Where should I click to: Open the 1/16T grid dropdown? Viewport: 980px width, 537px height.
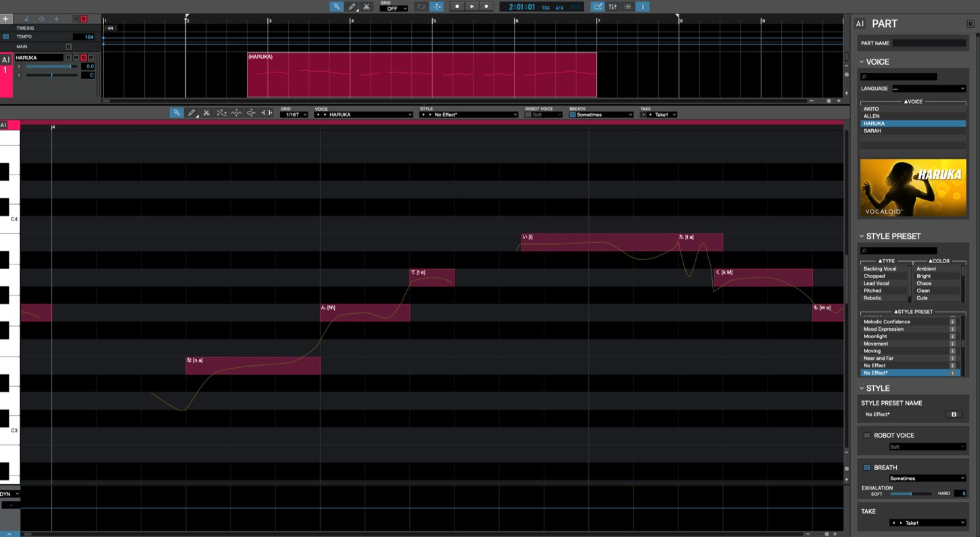[294, 115]
